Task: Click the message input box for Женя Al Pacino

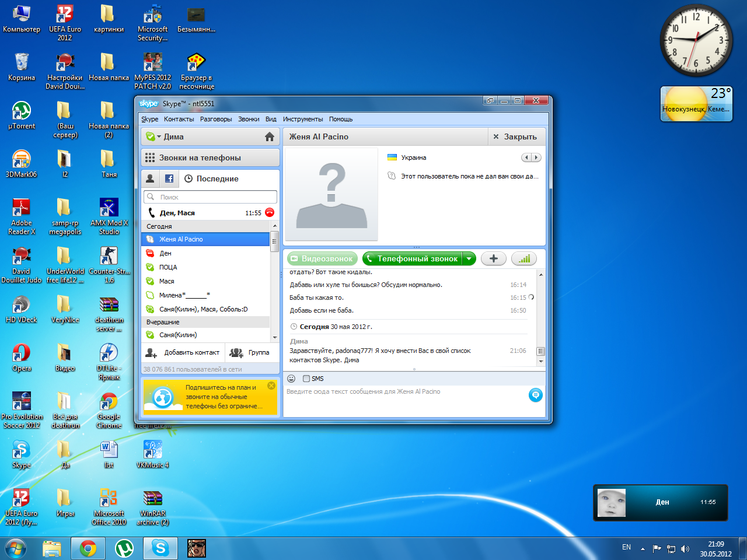Action: pyautogui.click(x=406, y=401)
